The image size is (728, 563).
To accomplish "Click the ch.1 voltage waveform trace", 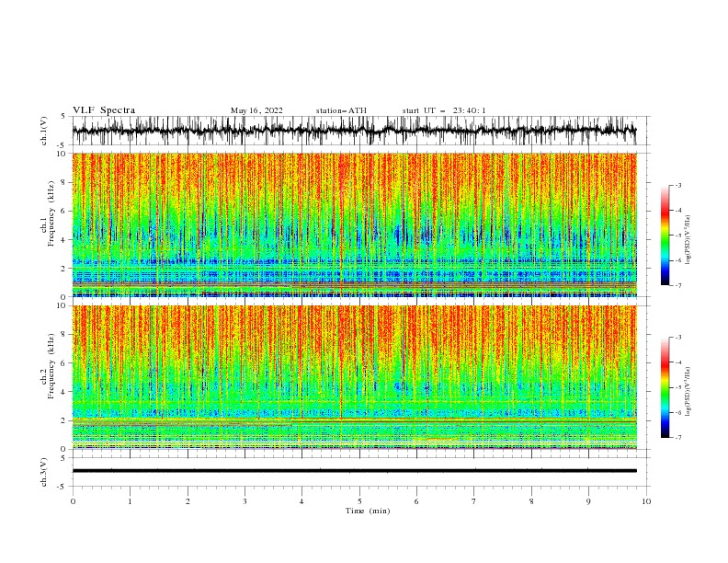I will (x=354, y=131).
